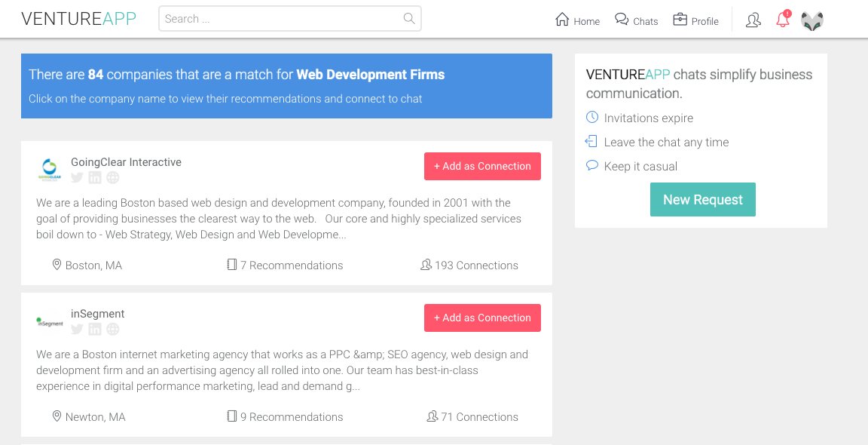Add GoingClear Interactive as Connection

click(x=482, y=166)
